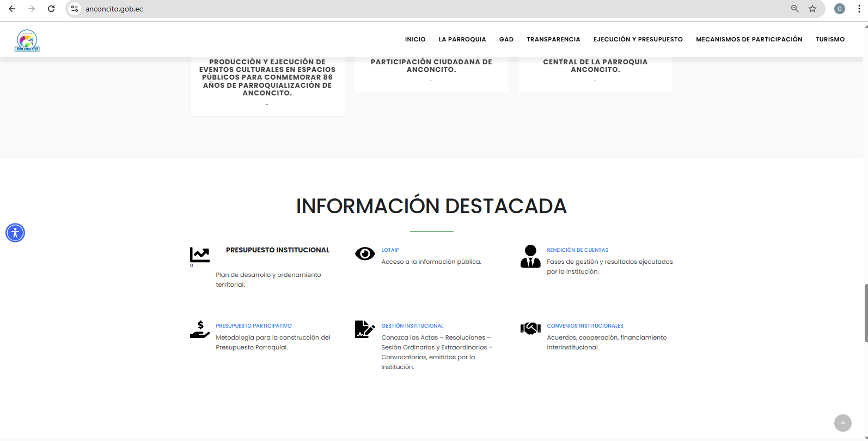Click the chart icon for Presupuesto Institucional
Image resolution: width=868 pixels, height=441 pixels.
click(x=199, y=255)
